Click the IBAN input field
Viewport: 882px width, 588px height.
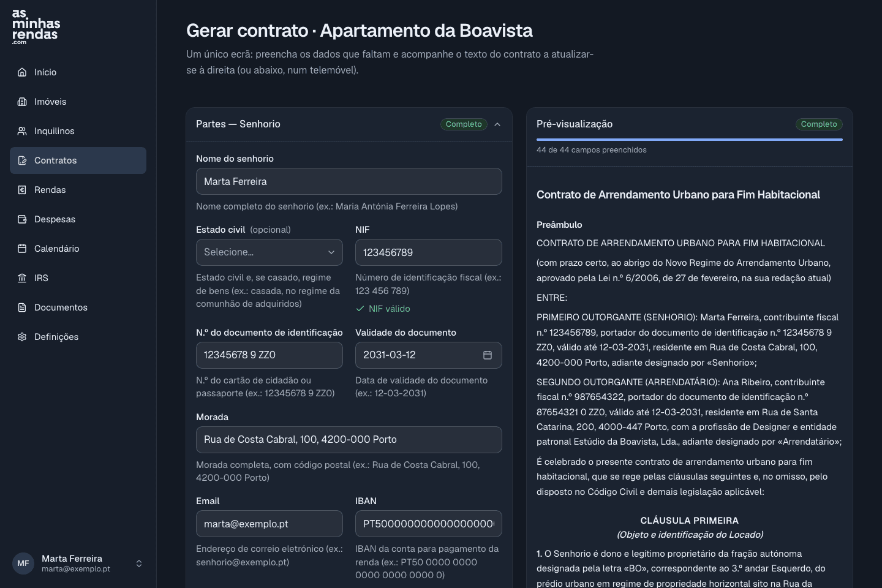point(429,524)
